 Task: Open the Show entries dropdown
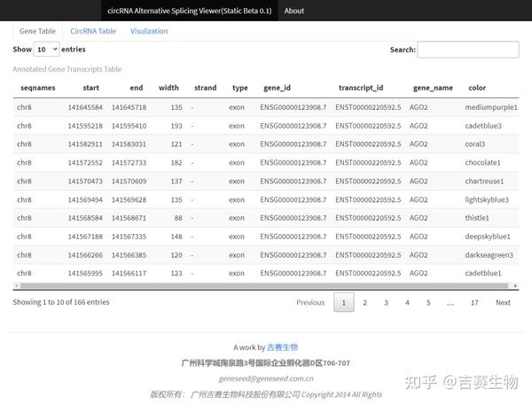coord(46,50)
